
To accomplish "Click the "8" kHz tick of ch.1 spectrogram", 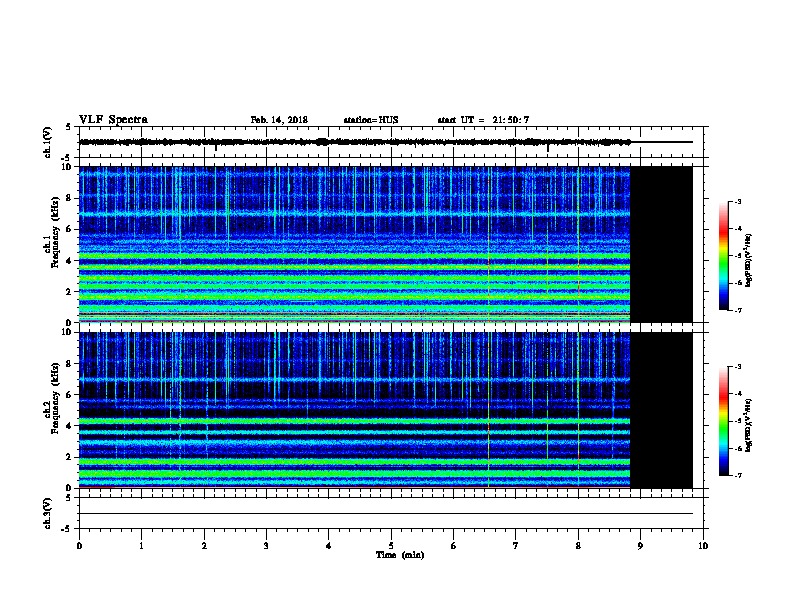I will [x=69, y=198].
